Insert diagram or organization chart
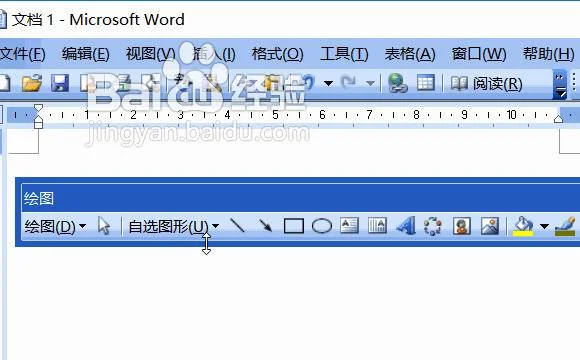 pyautogui.click(x=432, y=226)
